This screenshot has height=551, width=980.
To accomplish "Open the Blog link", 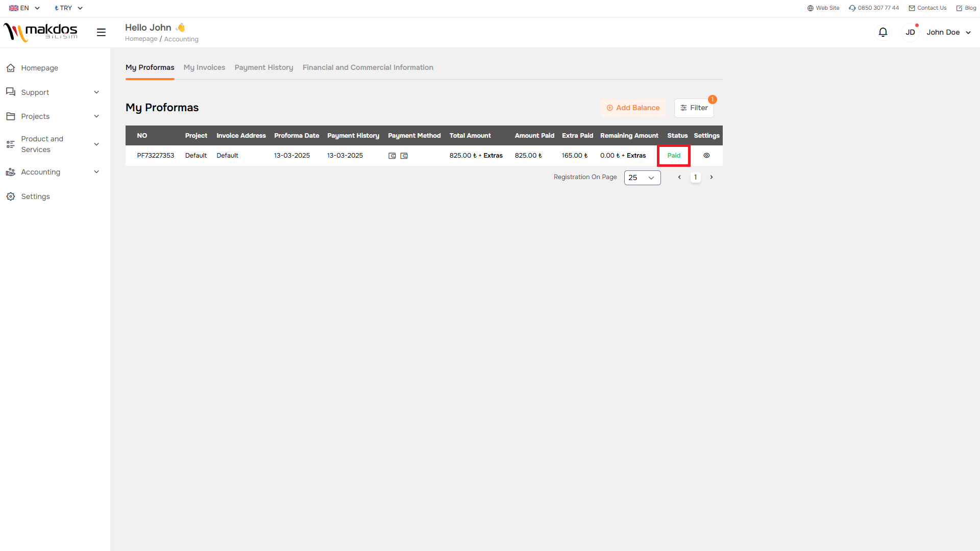I will click(x=966, y=8).
